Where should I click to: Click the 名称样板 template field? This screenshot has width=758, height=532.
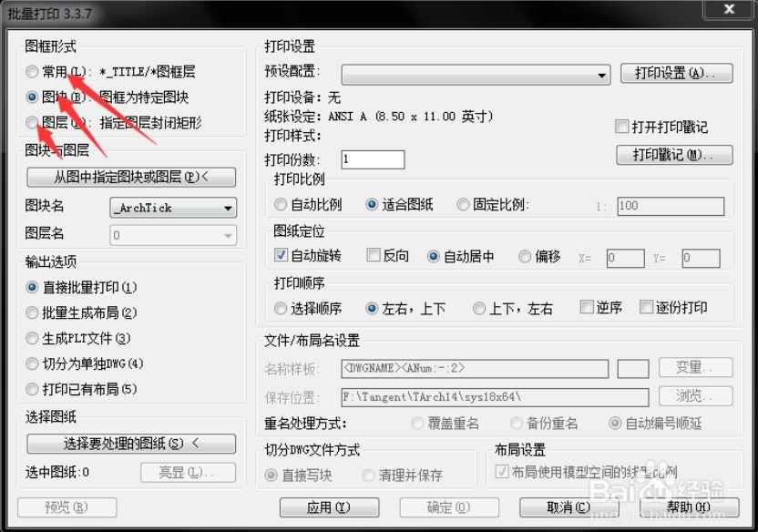pos(475,369)
